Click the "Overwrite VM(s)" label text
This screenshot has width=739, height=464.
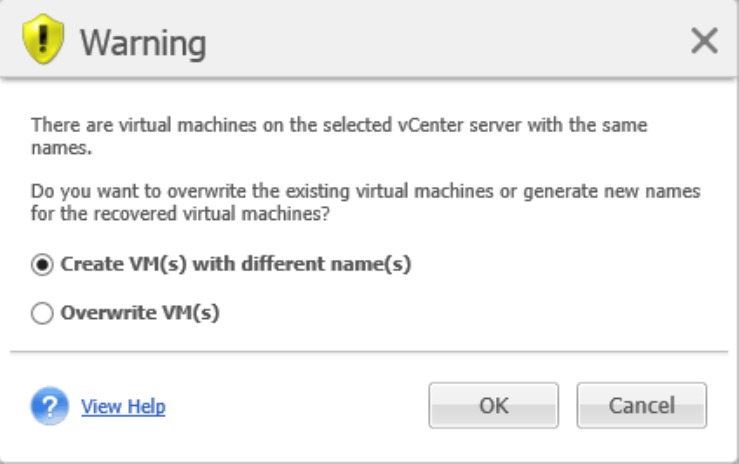coord(140,313)
